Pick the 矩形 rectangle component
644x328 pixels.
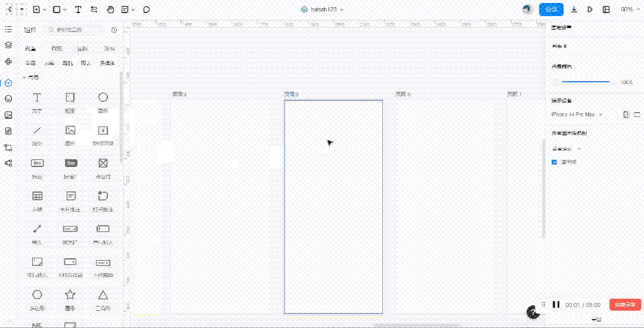coord(70,102)
